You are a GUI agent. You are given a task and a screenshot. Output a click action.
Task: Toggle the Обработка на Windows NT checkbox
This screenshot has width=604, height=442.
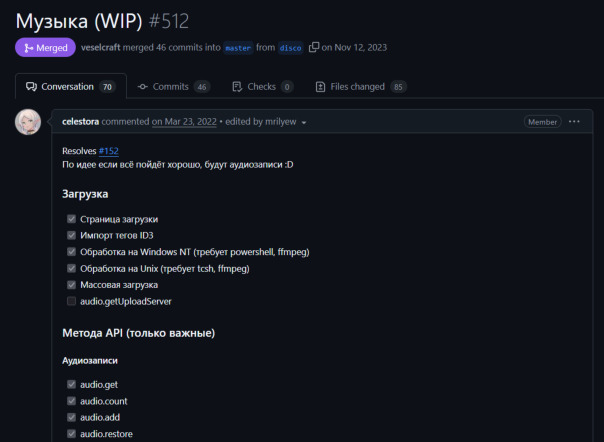pyautogui.click(x=71, y=252)
